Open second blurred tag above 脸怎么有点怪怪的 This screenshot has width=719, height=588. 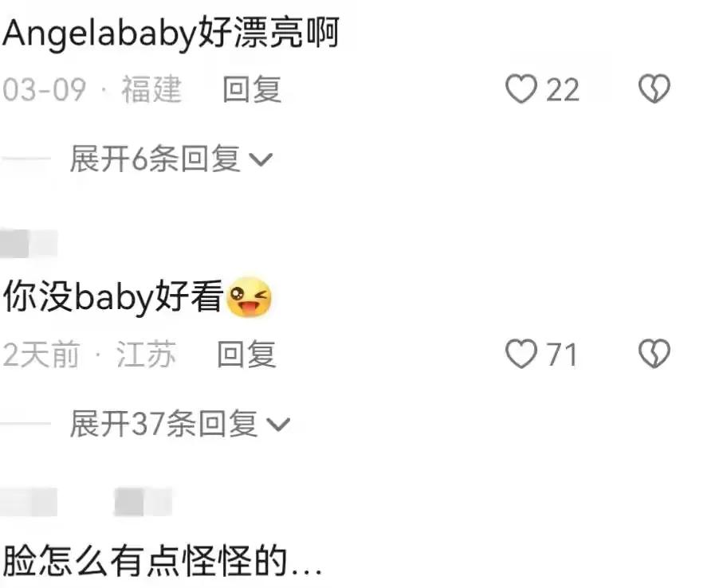[x=143, y=502]
